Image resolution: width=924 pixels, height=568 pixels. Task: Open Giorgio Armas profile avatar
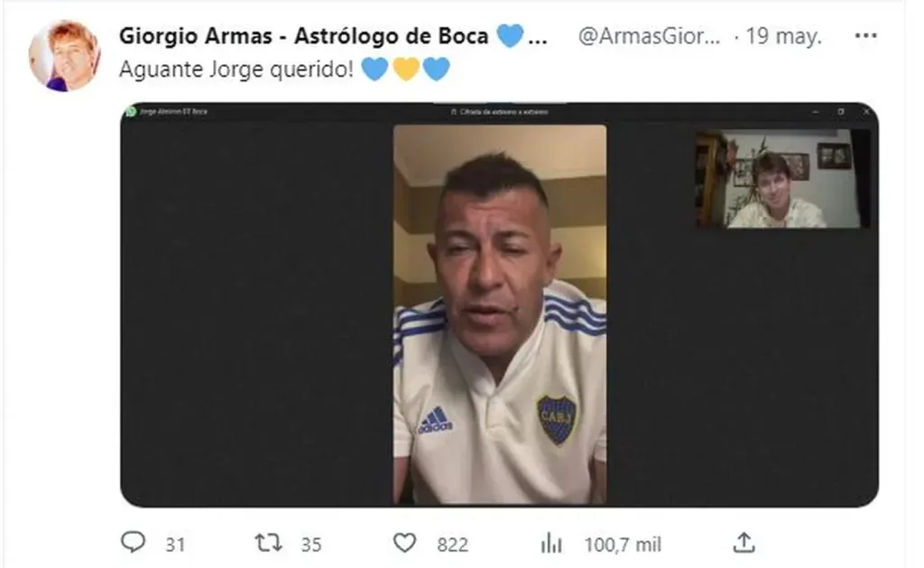coord(64,55)
